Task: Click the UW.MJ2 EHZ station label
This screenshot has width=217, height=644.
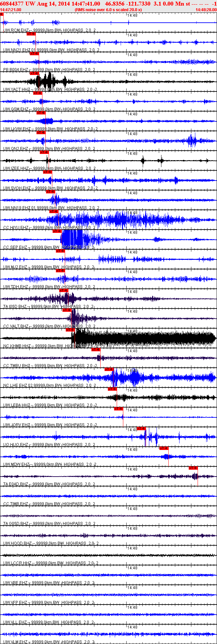Action: tap(15, 267)
